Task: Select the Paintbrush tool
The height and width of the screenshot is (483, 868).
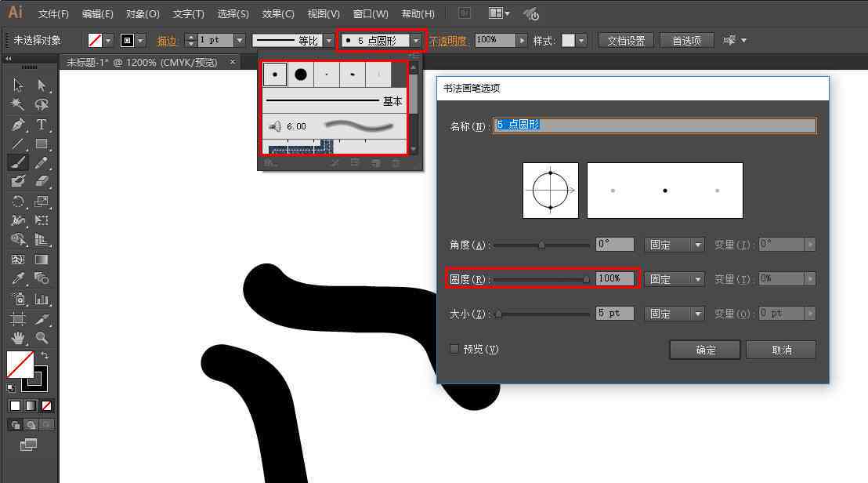Action: pyautogui.click(x=18, y=163)
